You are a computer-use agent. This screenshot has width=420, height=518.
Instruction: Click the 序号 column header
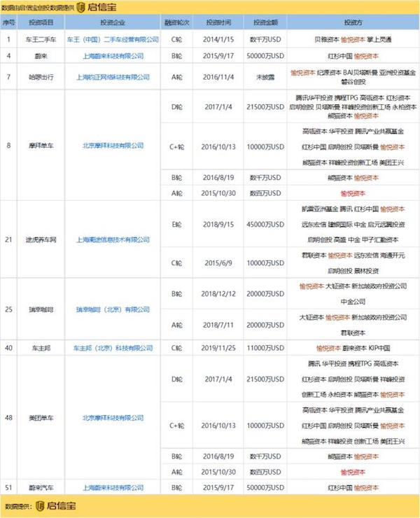(x=8, y=22)
